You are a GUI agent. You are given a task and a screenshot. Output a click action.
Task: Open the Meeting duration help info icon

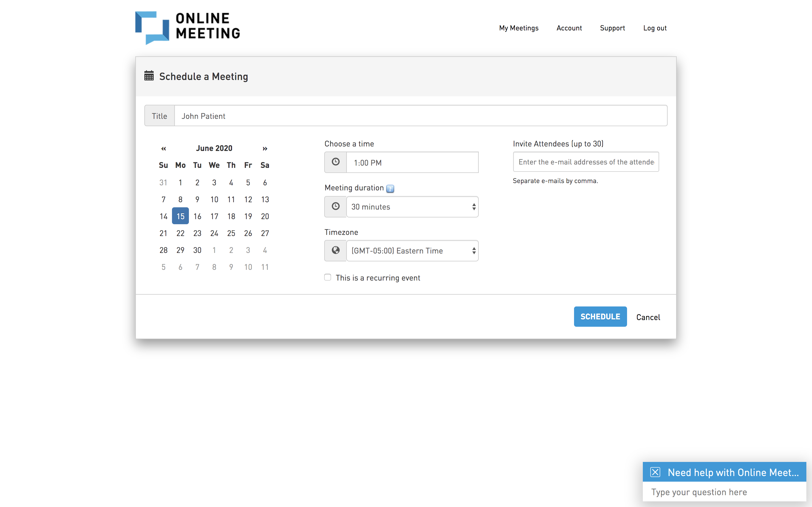click(390, 188)
